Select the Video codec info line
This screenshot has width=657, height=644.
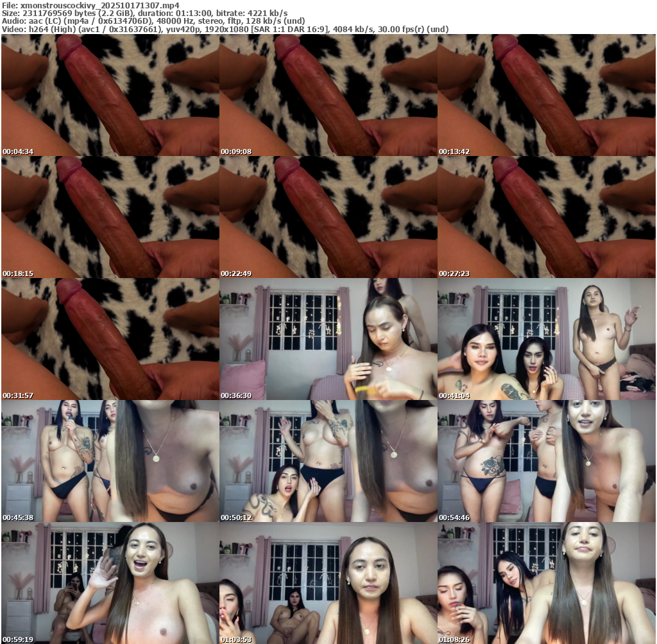[225, 30]
